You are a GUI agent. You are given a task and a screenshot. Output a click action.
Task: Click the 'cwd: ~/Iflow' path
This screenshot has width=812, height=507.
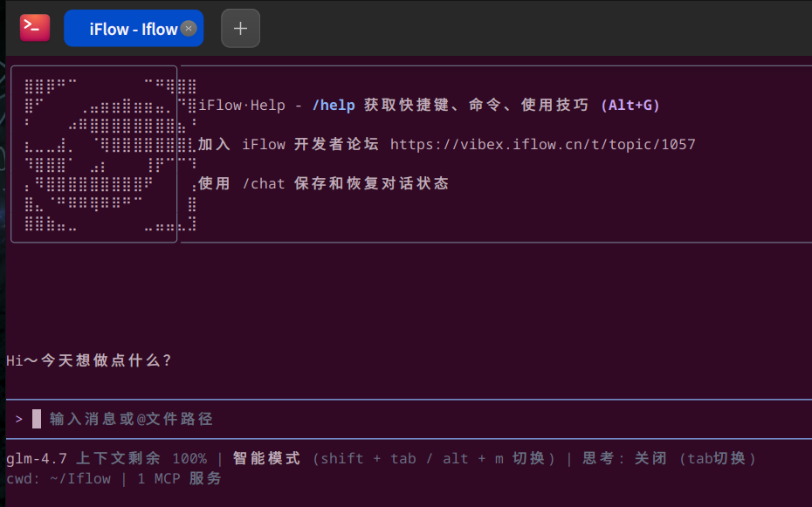[x=58, y=478]
